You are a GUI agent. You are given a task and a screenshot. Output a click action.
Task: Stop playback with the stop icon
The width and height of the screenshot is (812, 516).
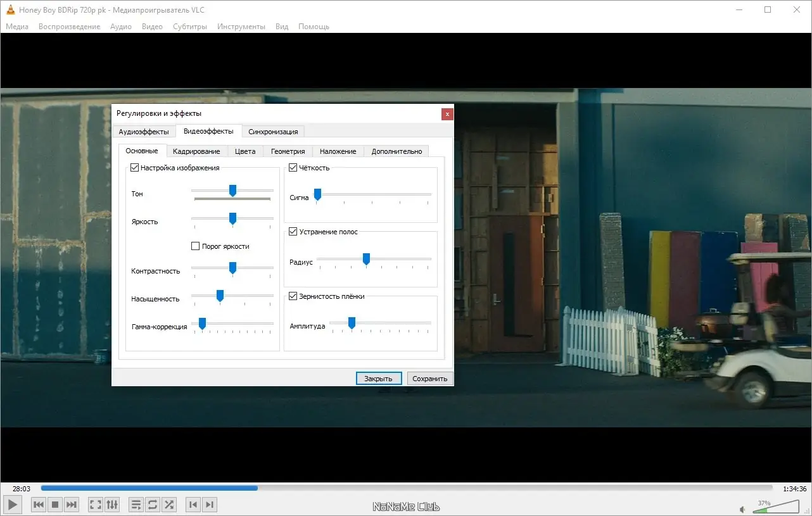(x=55, y=505)
